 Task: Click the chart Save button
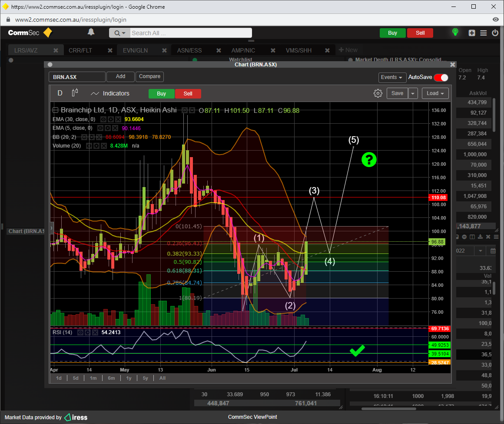[397, 93]
